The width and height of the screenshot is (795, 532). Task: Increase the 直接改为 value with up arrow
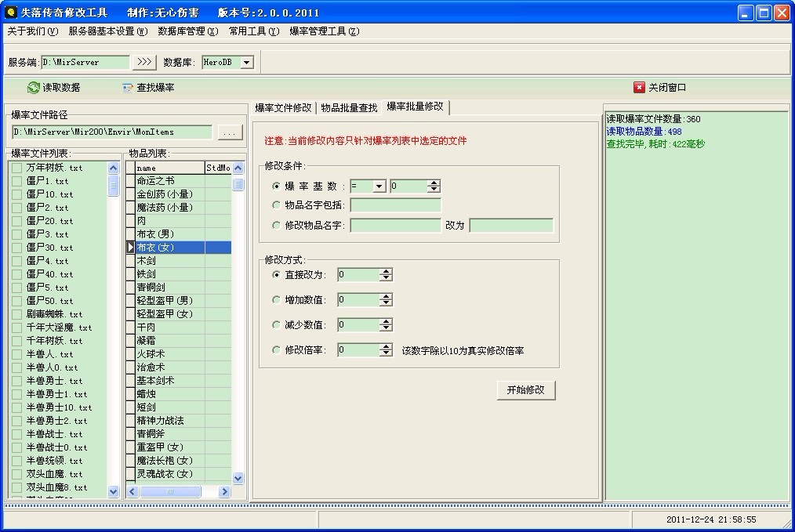tap(386, 271)
